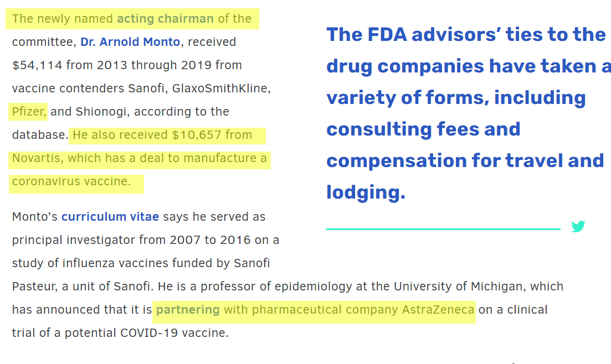Image resolution: width=611 pixels, height=364 pixels.
Task: Open the "acting chairman" link
Action: (165, 19)
